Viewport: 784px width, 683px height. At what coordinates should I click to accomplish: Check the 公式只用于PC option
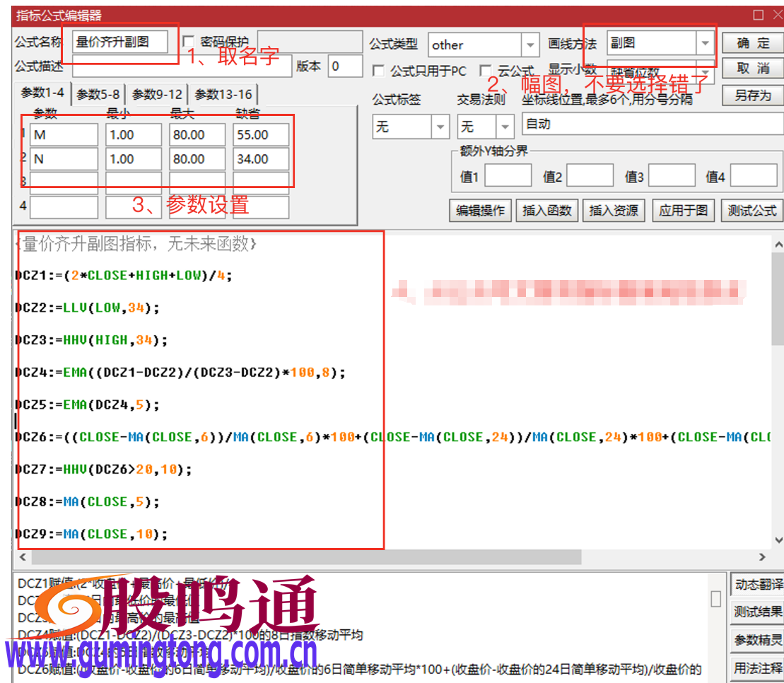coord(379,71)
